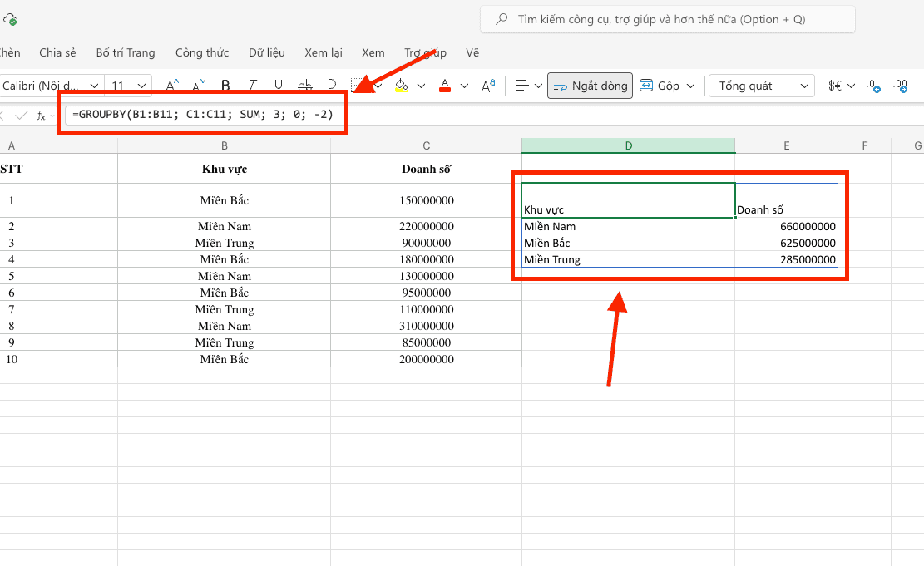Click the cell with 85000000
Viewport: 924px width, 566px height.
click(426, 342)
